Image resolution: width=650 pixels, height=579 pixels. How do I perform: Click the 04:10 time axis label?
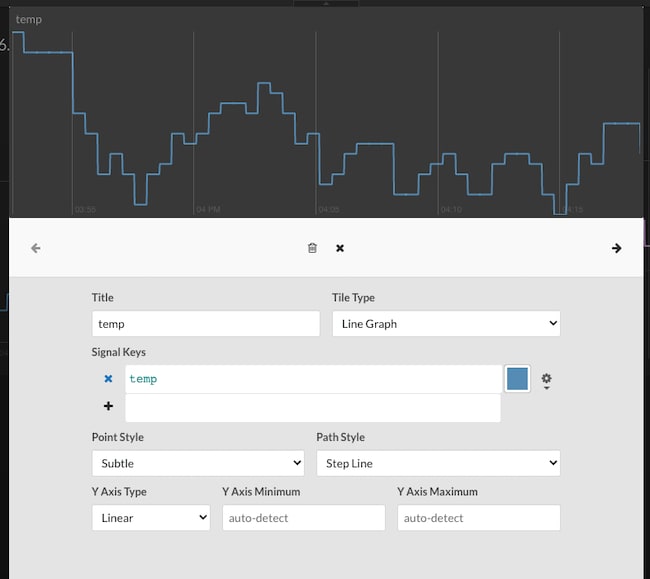coord(451,210)
